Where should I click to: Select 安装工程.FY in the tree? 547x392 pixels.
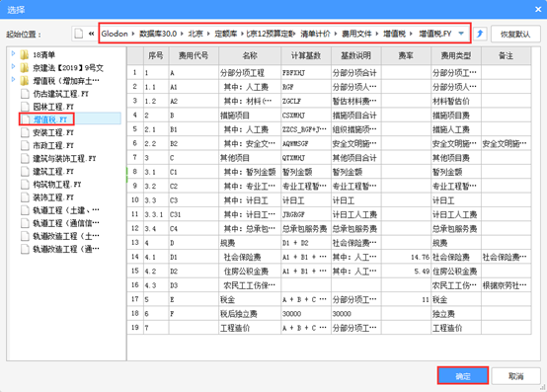tap(53, 132)
